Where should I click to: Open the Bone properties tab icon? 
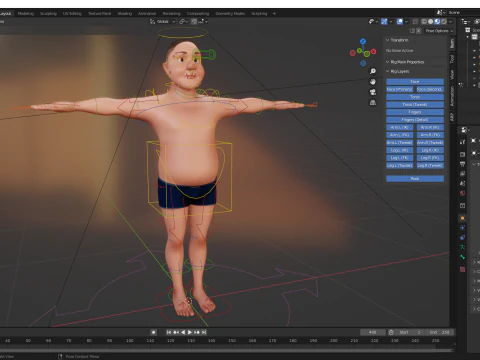(462, 257)
